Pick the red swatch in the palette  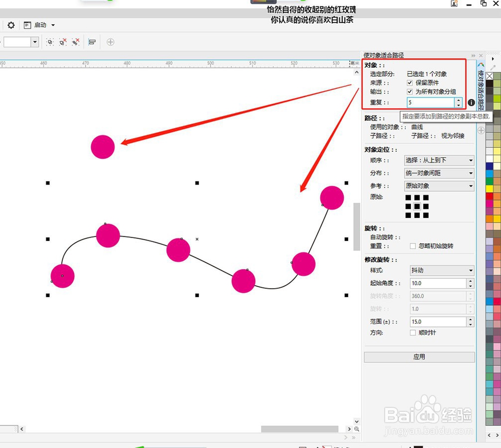489,196
